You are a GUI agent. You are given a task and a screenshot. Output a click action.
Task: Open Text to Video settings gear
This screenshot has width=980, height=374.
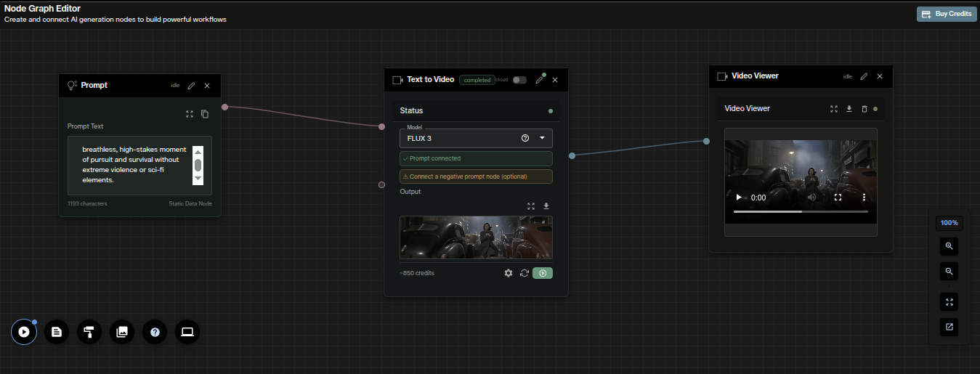(509, 273)
